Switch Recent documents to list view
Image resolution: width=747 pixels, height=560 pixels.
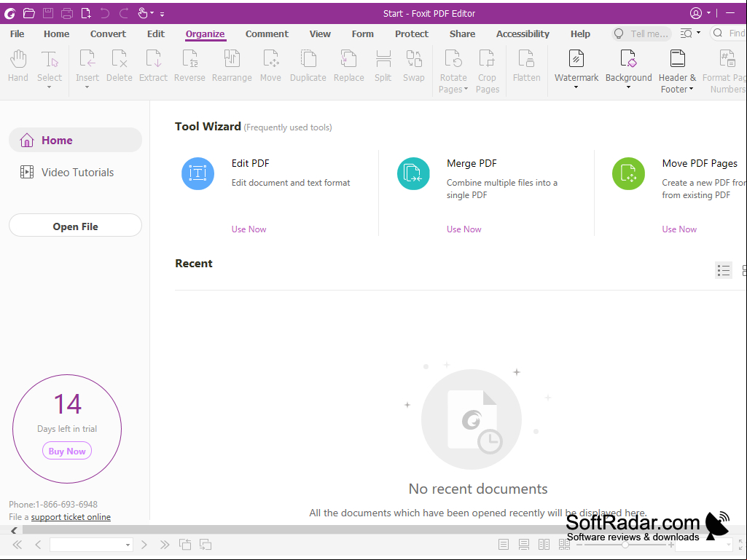[723, 270]
